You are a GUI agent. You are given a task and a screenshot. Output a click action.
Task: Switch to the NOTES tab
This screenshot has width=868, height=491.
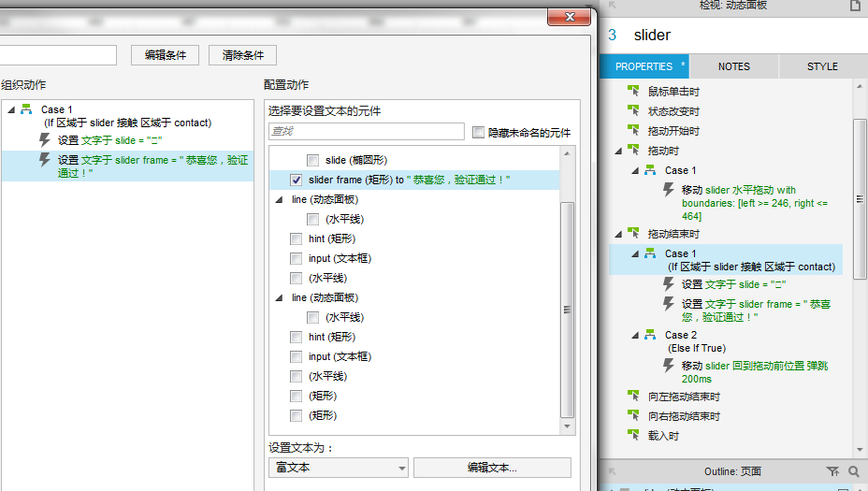[733, 66]
